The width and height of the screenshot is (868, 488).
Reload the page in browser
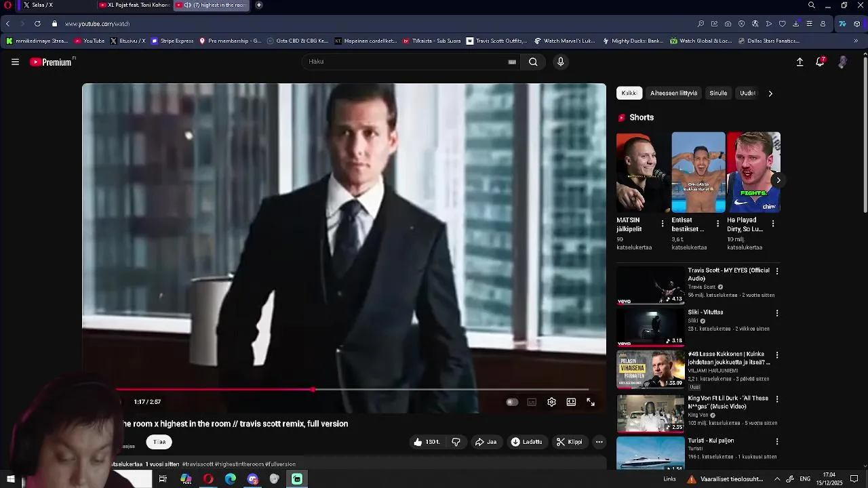[x=37, y=24]
